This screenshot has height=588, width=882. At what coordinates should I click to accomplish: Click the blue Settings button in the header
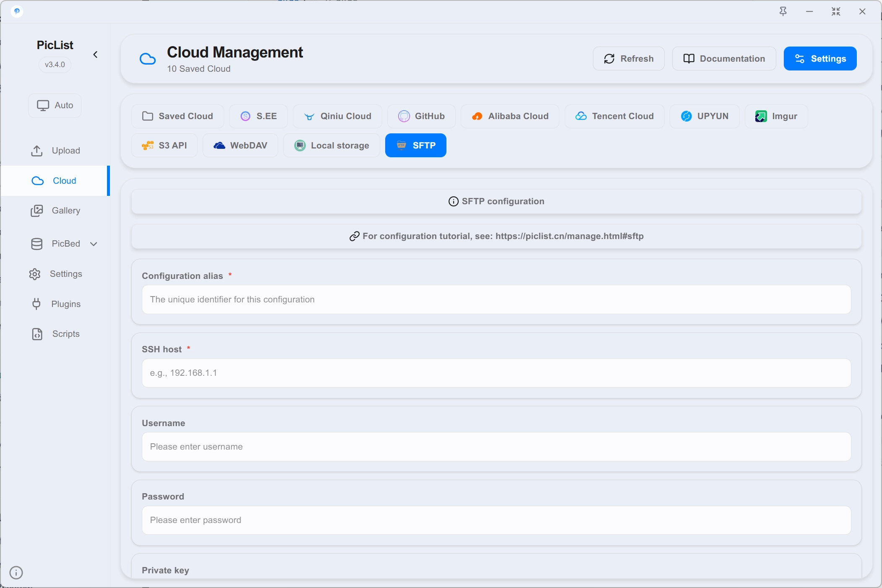pos(820,59)
